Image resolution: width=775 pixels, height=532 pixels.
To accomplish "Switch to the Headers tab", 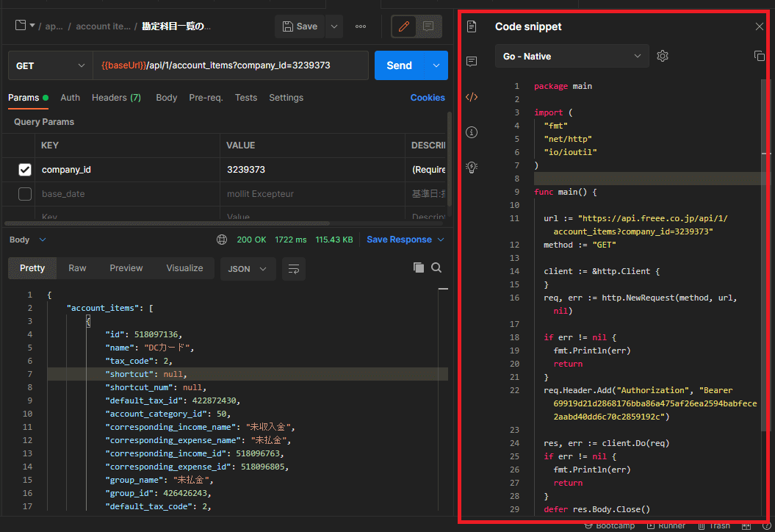I will [116, 98].
